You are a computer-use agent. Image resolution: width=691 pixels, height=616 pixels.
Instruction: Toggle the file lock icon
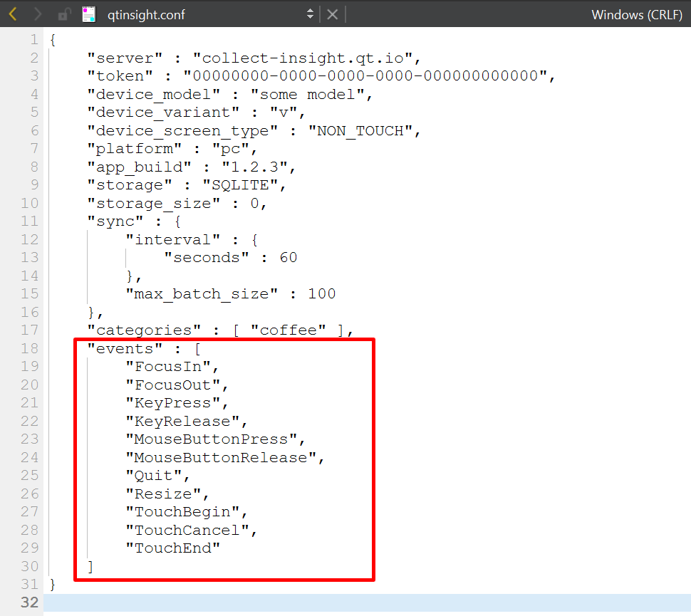tap(64, 14)
